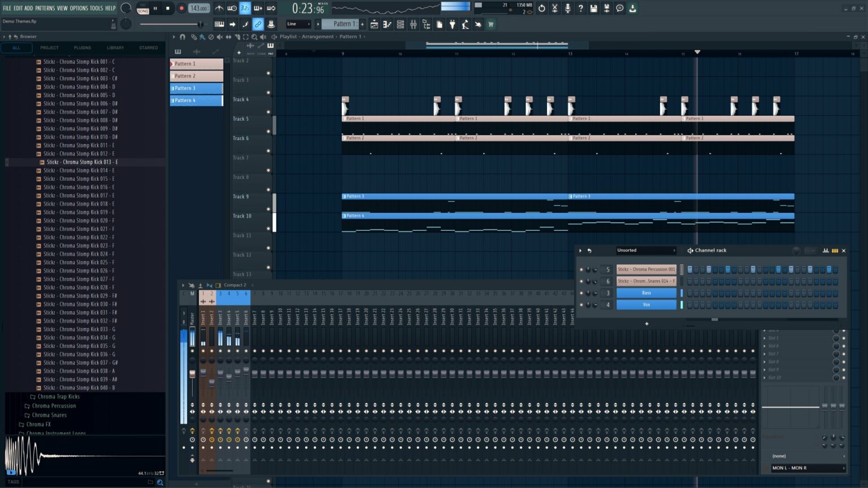Click the FL Cloud shopping cart icon
This screenshot has width=868, height=488.
click(x=490, y=24)
